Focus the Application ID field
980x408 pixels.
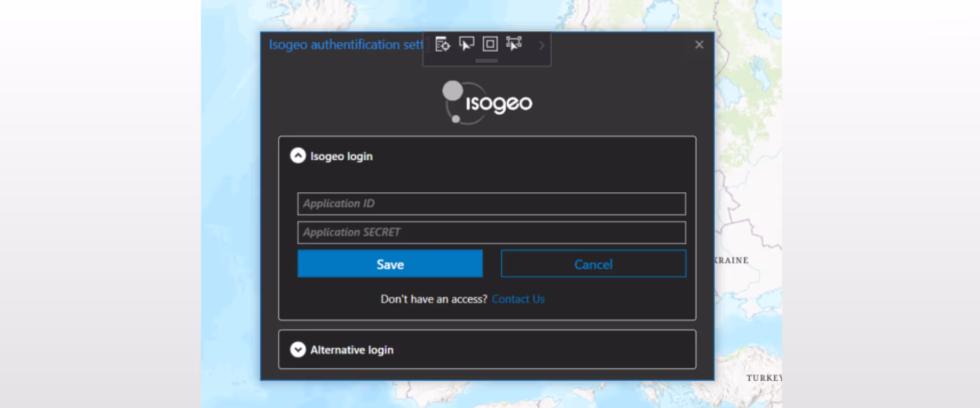tap(492, 203)
